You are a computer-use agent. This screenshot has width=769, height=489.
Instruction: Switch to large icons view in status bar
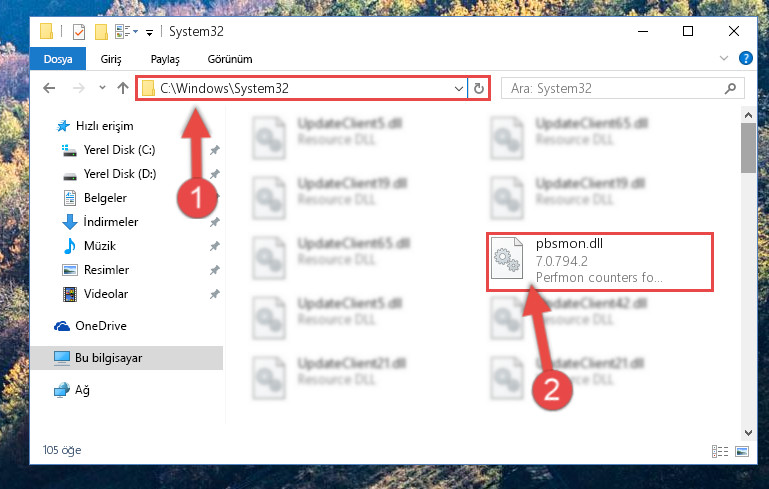742,451
